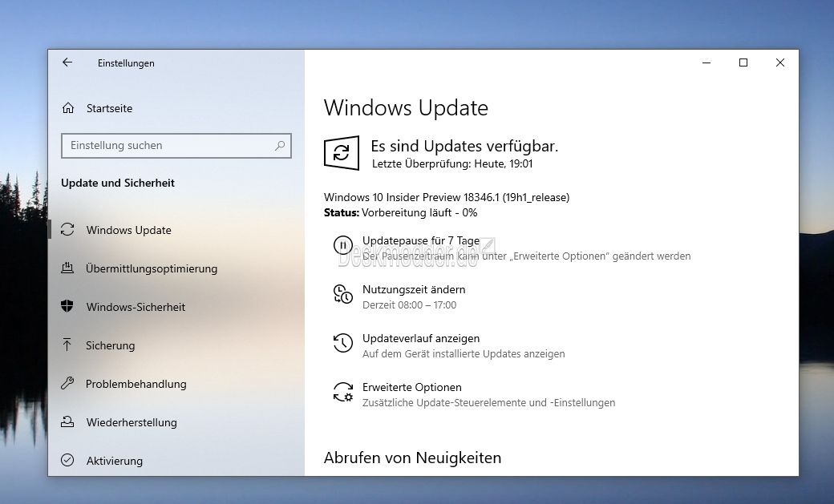Click 'Es sind Updates verfügbar.' heading
The width and height of the screenshot is (834, 504).
click(x=464, y=146)
